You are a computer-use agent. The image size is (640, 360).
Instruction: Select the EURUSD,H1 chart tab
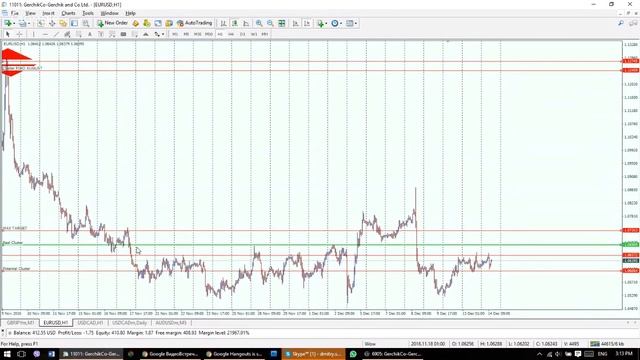tap(56, 323)
